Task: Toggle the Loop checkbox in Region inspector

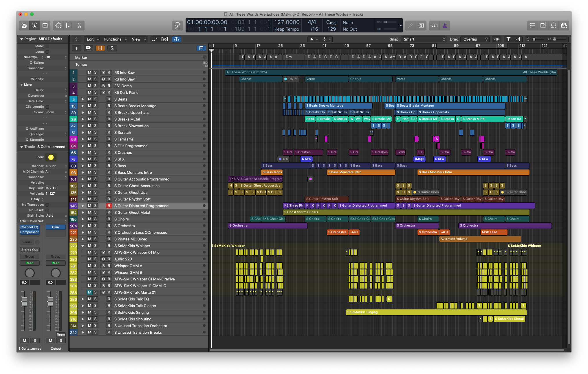Action: coord(47,52)
